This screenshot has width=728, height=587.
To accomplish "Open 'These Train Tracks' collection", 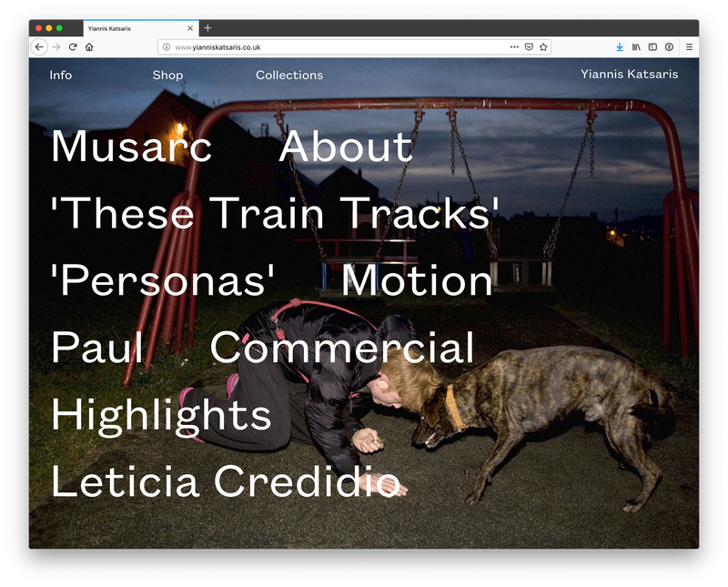I will (275, 213).
